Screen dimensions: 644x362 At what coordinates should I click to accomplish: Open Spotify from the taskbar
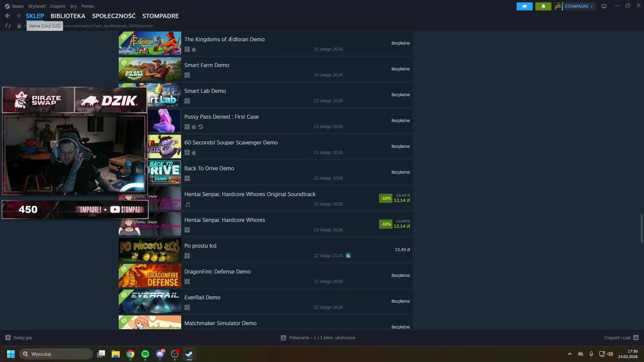tap(145, 354)
